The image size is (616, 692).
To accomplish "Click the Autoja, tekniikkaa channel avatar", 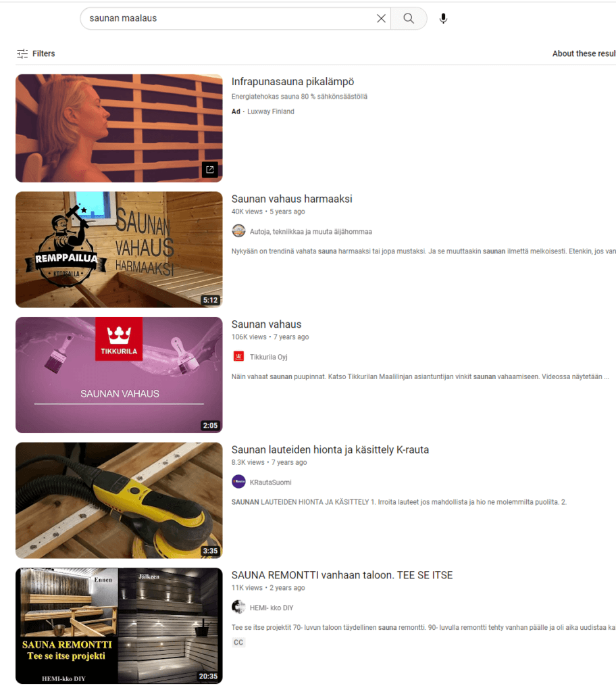I will click(x=238, y=231).
